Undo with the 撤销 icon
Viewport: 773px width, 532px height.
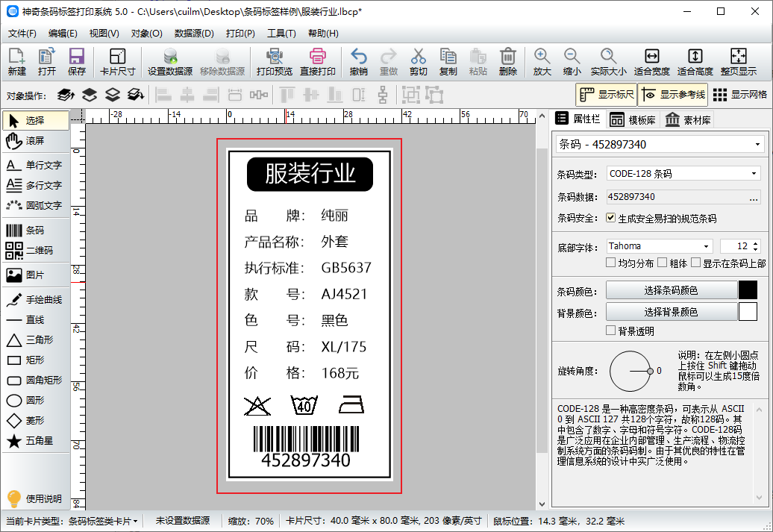pos(358,62)
